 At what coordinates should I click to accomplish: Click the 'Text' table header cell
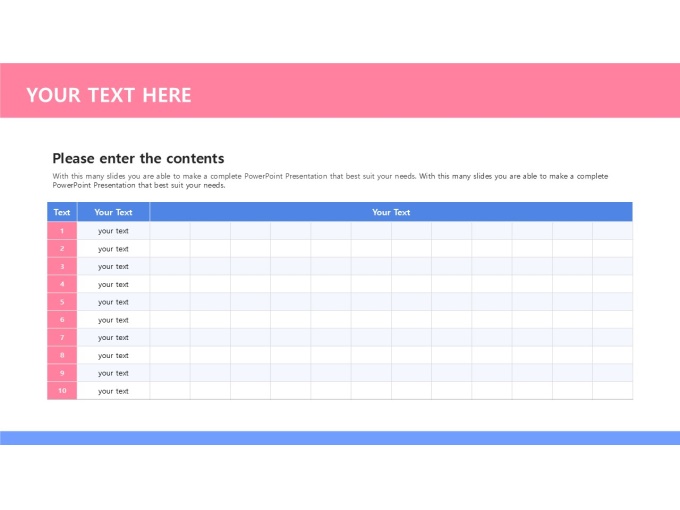pos(62,212)
